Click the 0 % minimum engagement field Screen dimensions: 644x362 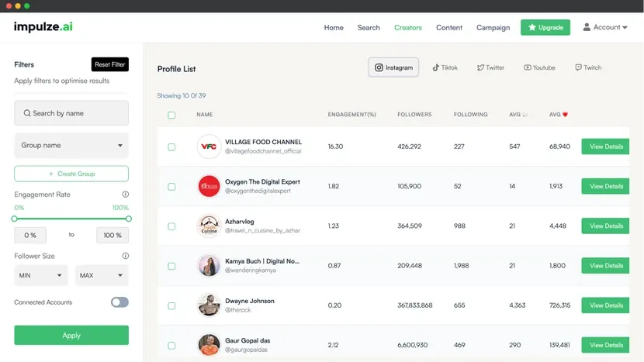click(30, 235)
